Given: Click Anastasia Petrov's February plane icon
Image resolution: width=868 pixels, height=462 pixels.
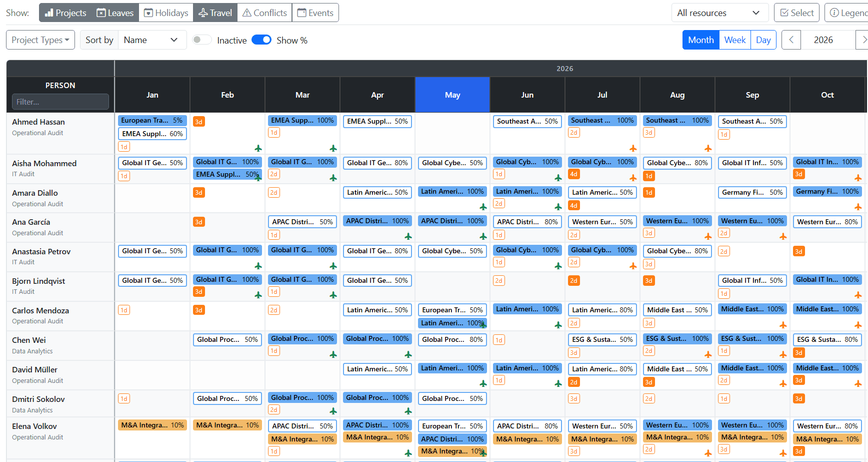Looking at the screenshot, I should [258, 266].
